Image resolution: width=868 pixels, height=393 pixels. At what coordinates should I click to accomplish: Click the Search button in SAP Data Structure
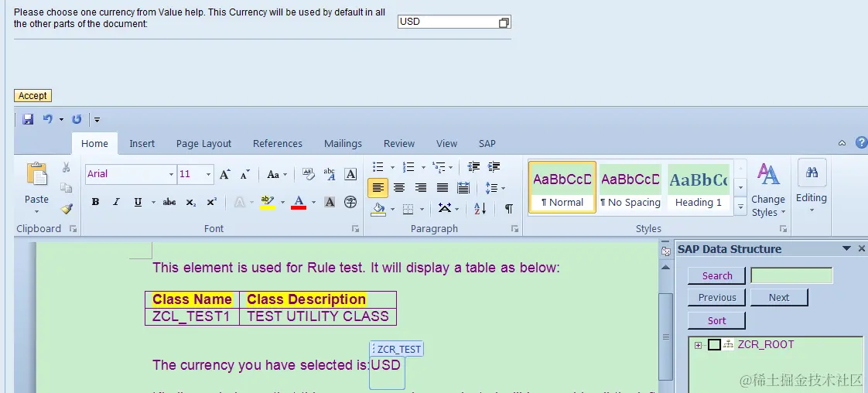tap(717, 275)
